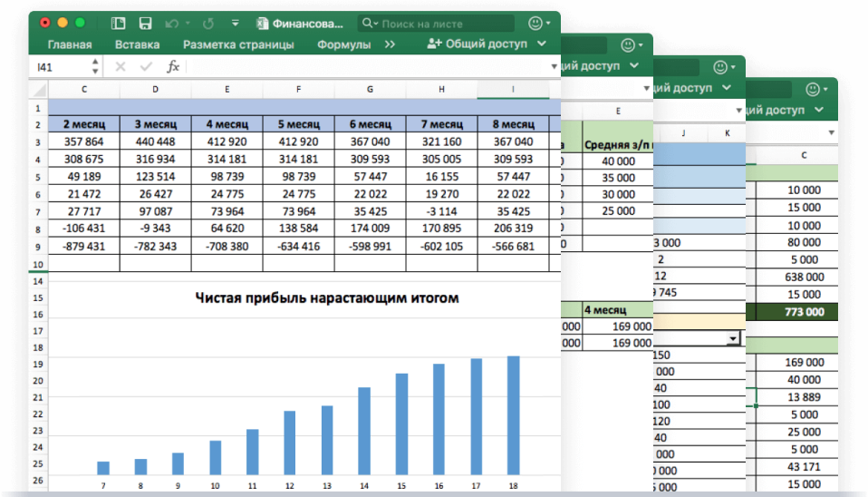This screenshot has height=497, width=868.
Task: Click the Undo arrow icon
Action: click(171, 24)
